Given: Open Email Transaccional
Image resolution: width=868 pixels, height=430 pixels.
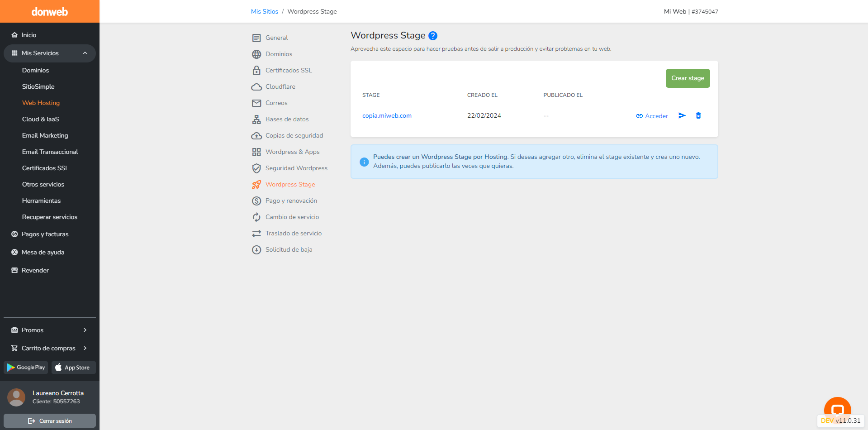Looking at the screenshot, I should (x=50, y=152).
